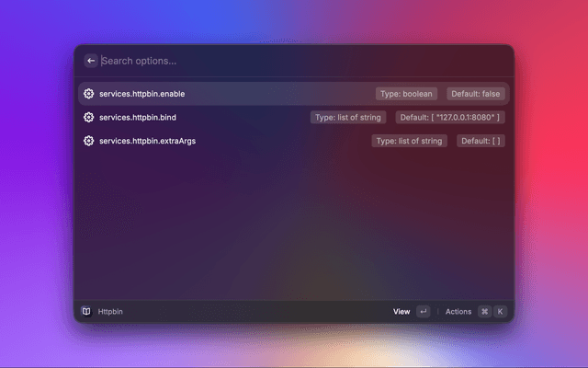Click the Enter key icon beside View
This screenshot has width=588, height=368.
point(423,312)
